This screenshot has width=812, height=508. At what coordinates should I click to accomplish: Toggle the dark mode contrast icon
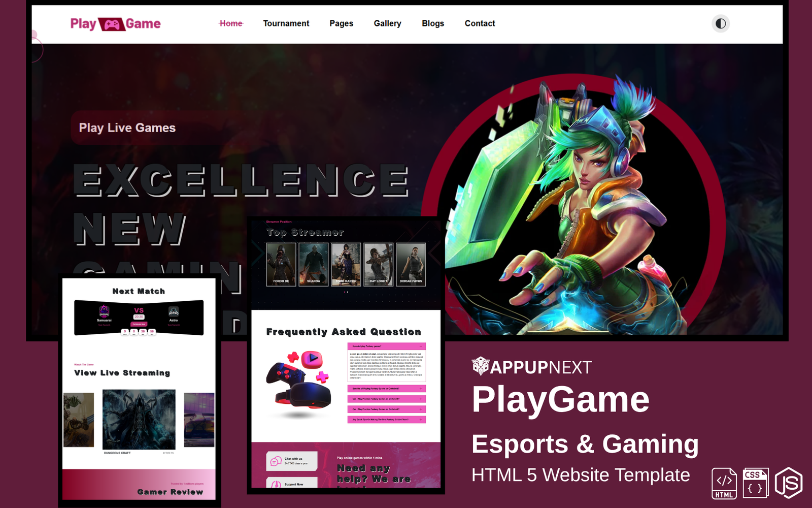coord(720,23)
